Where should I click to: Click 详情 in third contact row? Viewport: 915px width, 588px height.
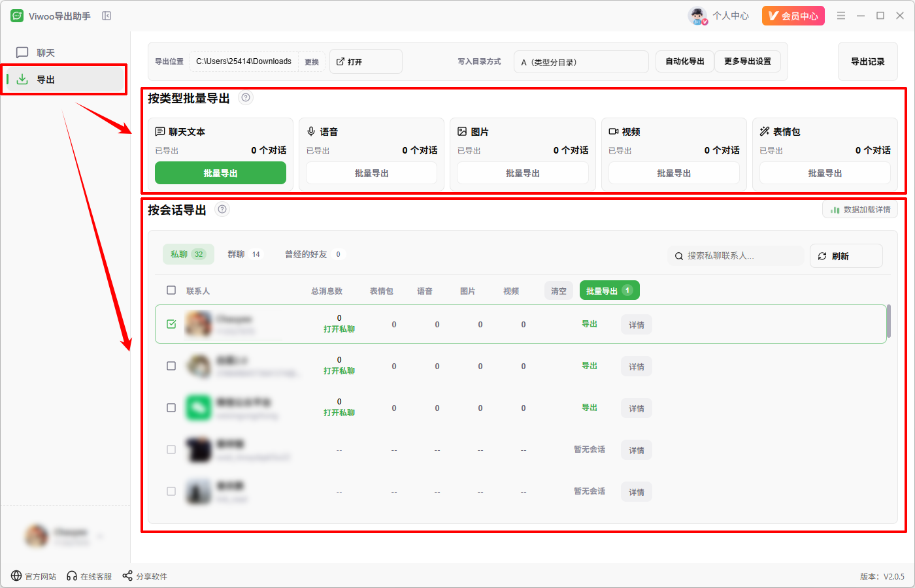pos(637,408)
